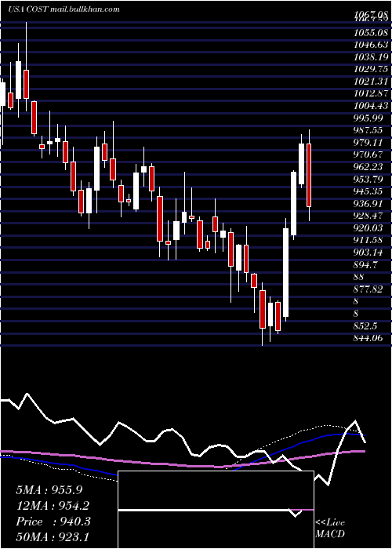This screenshot has width=392, height=549.
Task: Click the 936.91 price level label
Action: pyautogui.click(x=368, y=203)
